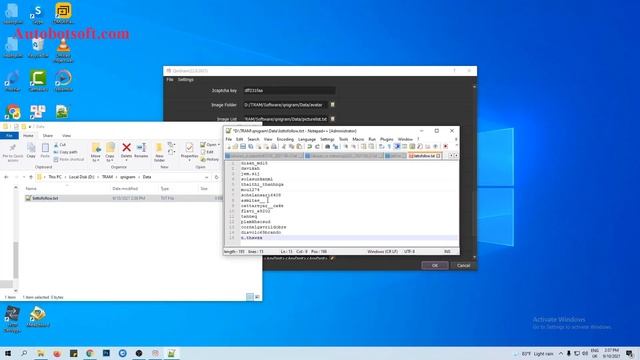
Task: Click the Back arrow in Explorer navigation
Action: (6, 177)
